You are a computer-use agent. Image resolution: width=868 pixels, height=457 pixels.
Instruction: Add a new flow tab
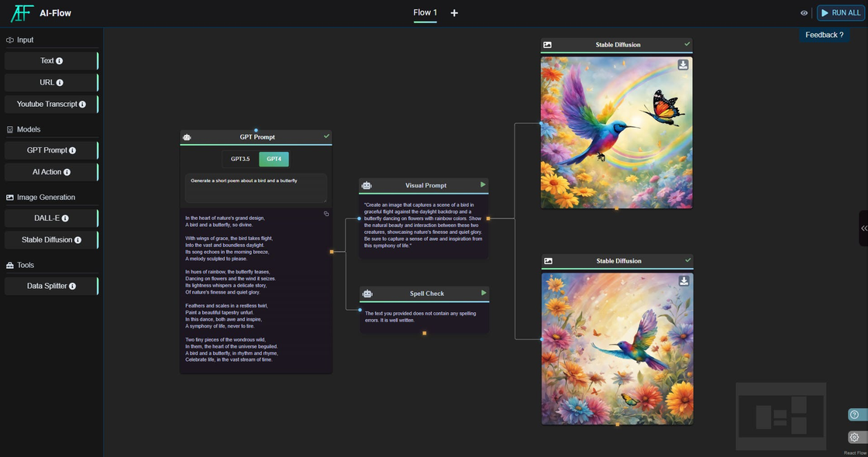click(454, 13)
